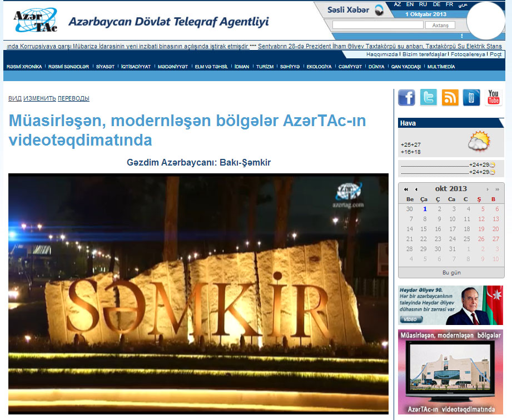Image resolution: width=512 pixels, height=420 pixels.
Task: Jump back one year in calendar
Action: 406,189
